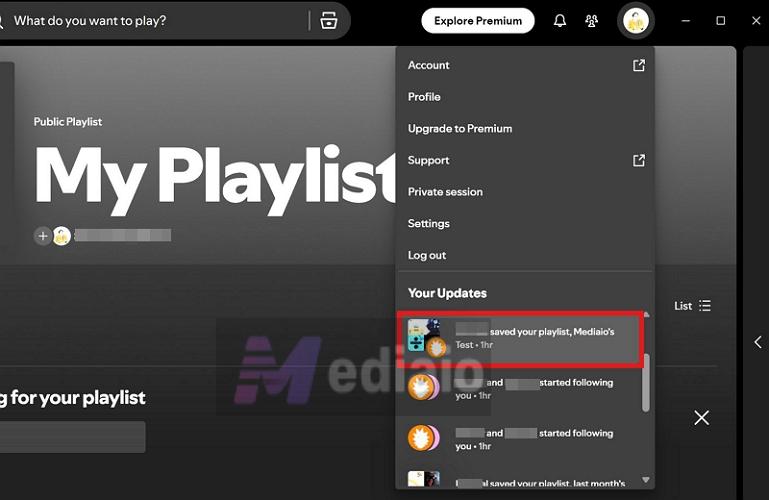Open Settings from the user menu
Screen dimensions: 769x500
[525, 224]
